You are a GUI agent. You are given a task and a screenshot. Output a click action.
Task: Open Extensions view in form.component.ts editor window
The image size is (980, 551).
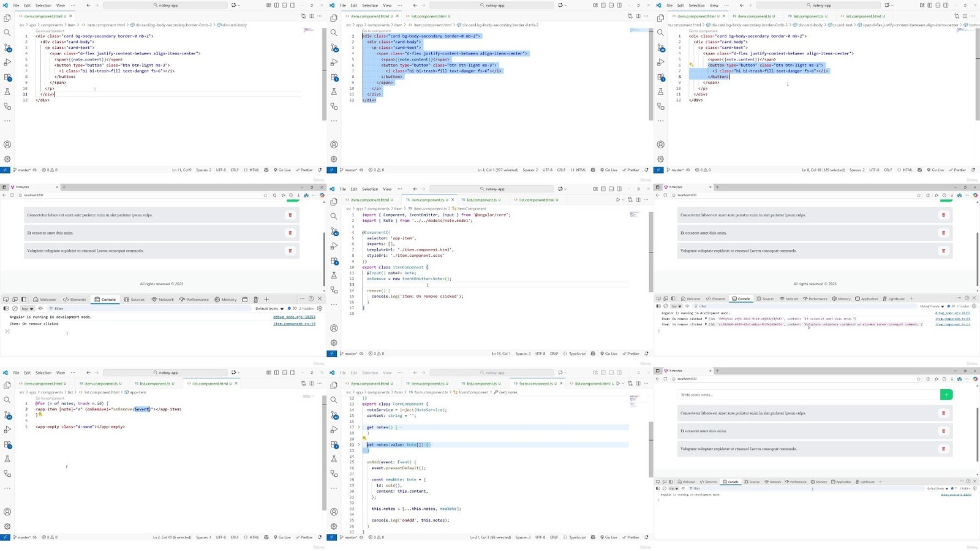coord(334,444)
